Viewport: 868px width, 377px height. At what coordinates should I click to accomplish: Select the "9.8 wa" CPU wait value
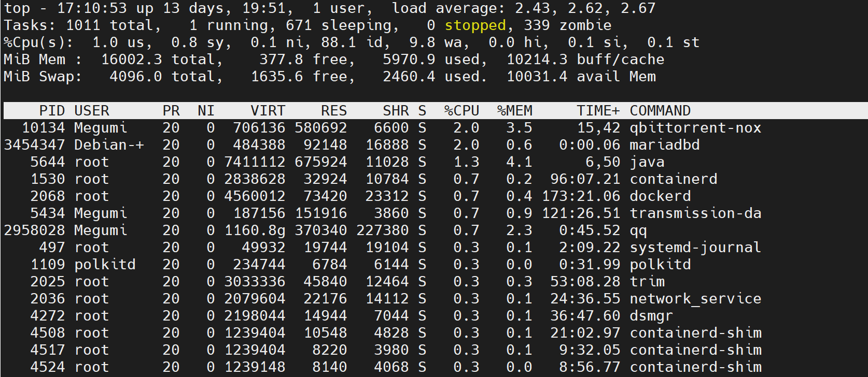(x=436, y=42)
